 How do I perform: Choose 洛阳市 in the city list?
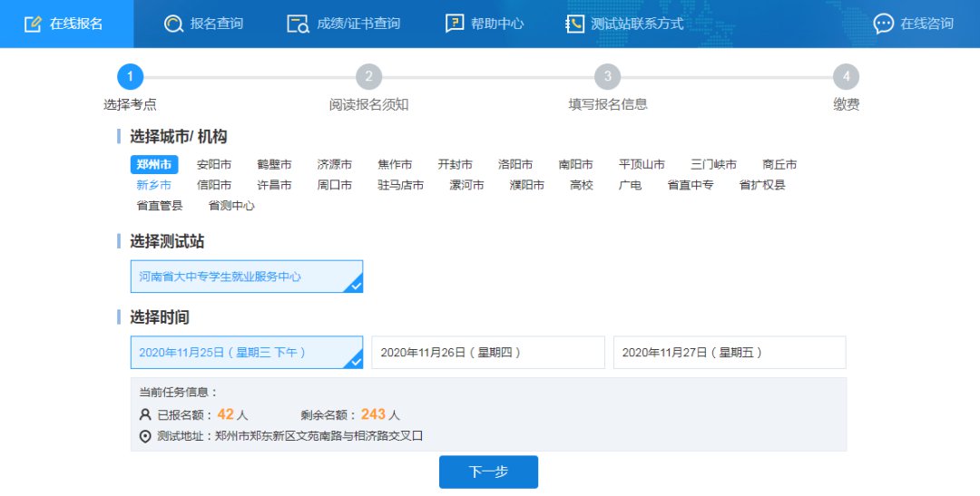515,164
